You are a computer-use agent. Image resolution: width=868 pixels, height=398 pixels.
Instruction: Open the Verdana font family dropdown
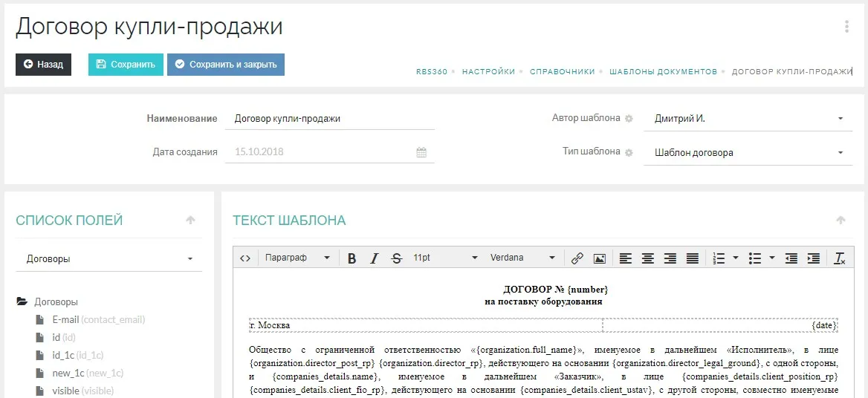(522, 258)
